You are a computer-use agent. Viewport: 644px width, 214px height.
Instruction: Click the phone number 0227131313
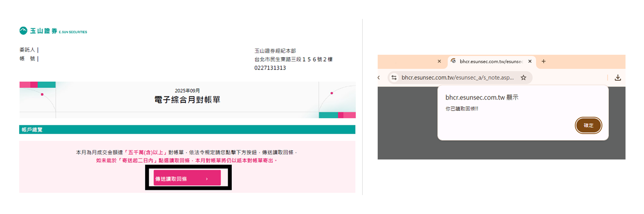(x=270, y=68)
